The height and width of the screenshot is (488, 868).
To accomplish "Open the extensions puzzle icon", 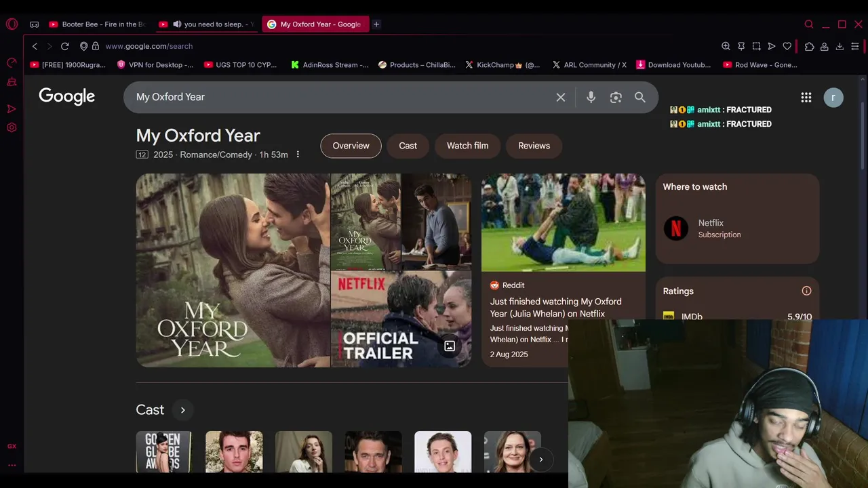I will coord(809,46).
